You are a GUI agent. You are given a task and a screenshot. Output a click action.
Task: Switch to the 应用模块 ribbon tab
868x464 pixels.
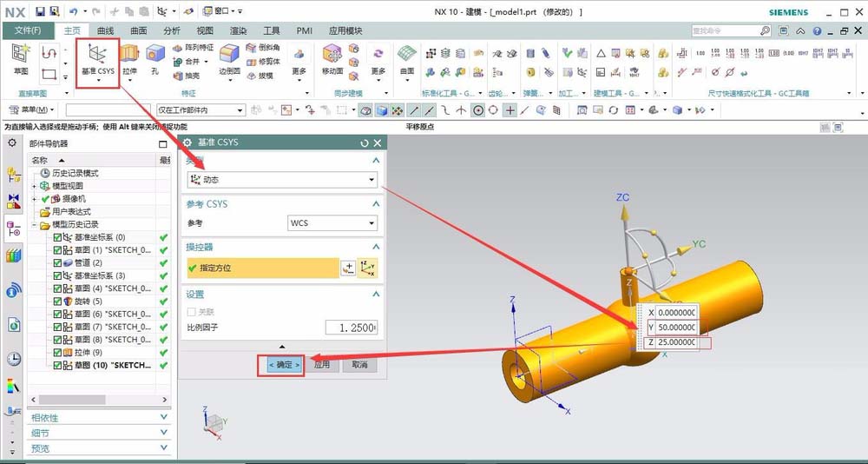coord(345,31)
